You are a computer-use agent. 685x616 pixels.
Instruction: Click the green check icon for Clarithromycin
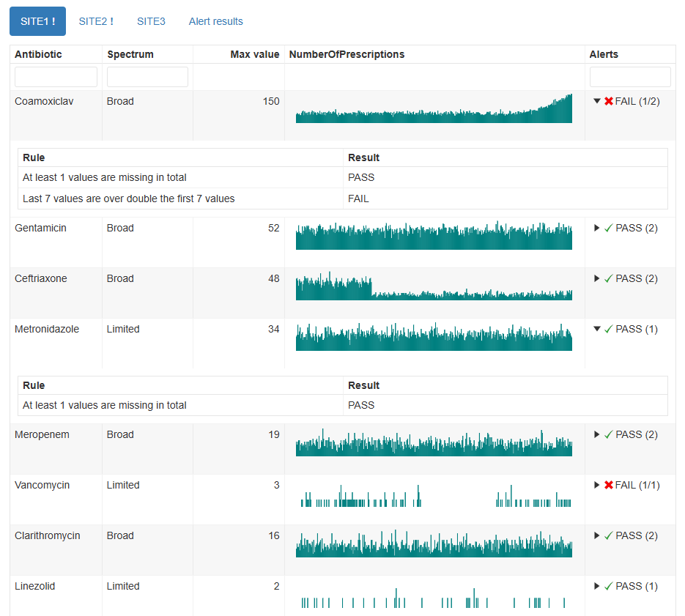(x=608, y=536)
